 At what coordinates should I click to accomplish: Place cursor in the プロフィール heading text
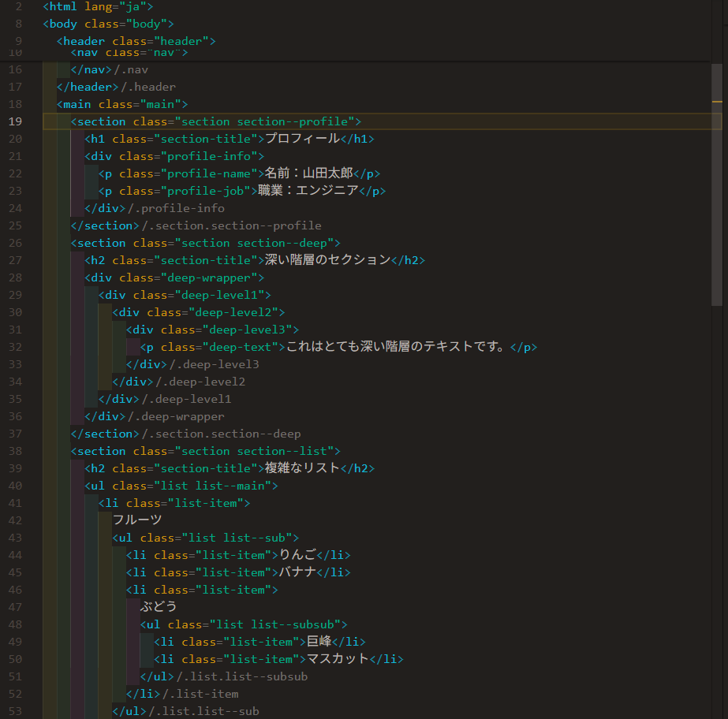[301, 139]
